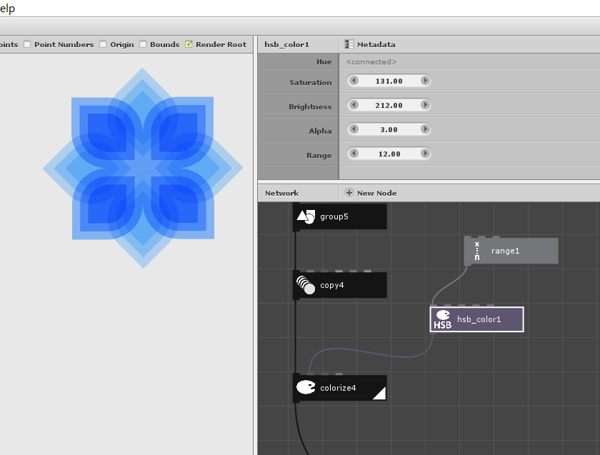Uncheck the Render Root checkbox
The width and height of the screenshot is (600, 455).
[x=189, y=44]
